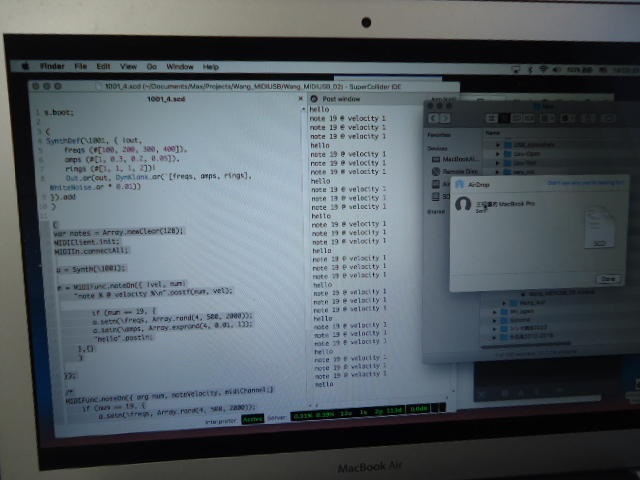Expand the third folder in Finder list
The height and width of the screenshot is (480, 640).
point(498,163)
